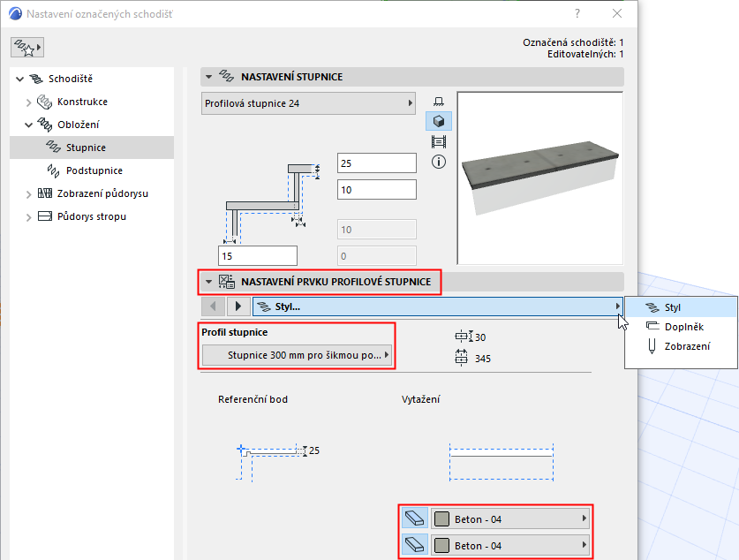Open the Stupnice 300 mm profile dropdown
Screen dimensions: 739x560
tap(298, 355)
